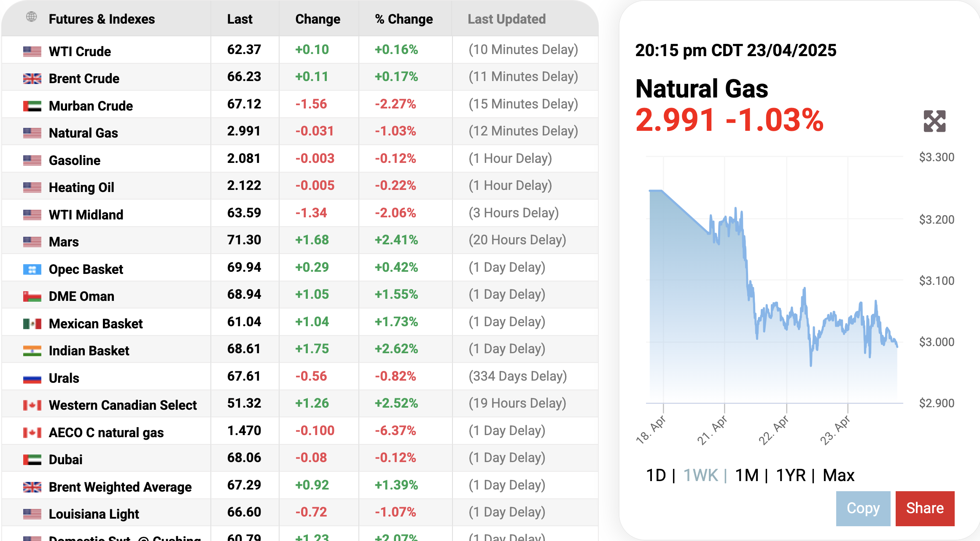This screenshot has height=541, width=980.
Task: Expand the Natural Gas chart to fullscreen
Action: coord(934,122)
